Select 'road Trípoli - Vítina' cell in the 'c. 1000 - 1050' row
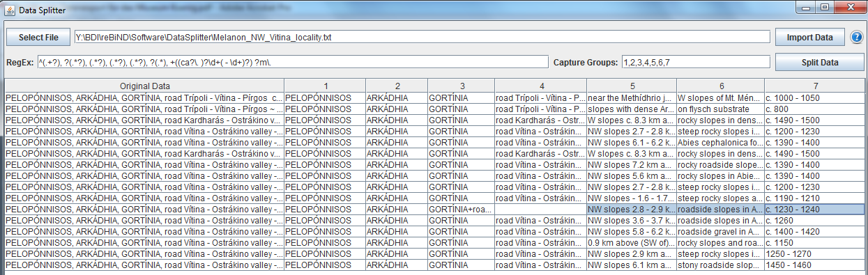This screenshot has height=275, width=868. tap(540, 97)
